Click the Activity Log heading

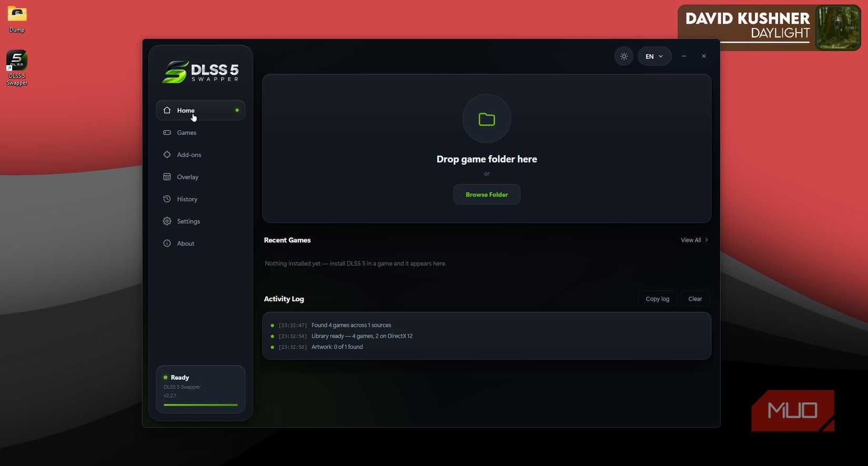click(284, 299)
